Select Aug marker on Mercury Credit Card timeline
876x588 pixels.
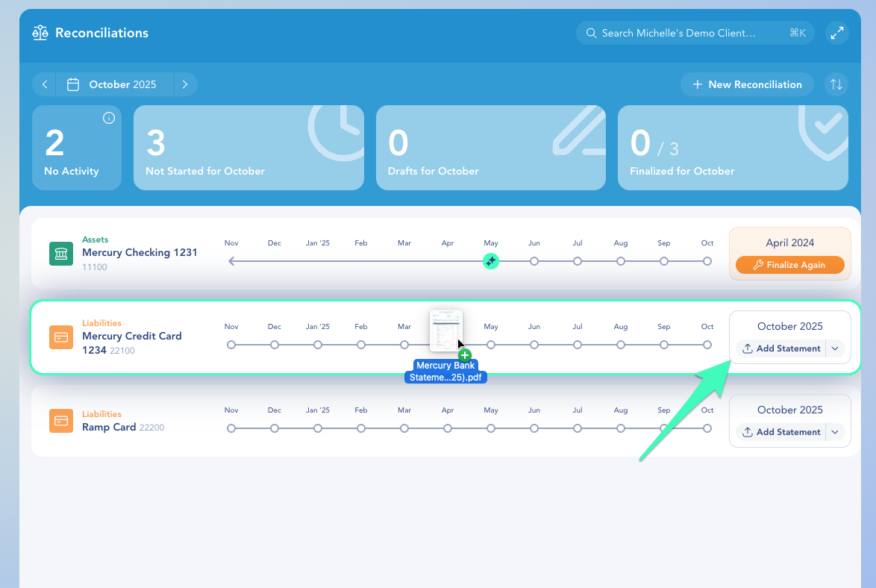(621, 345)
